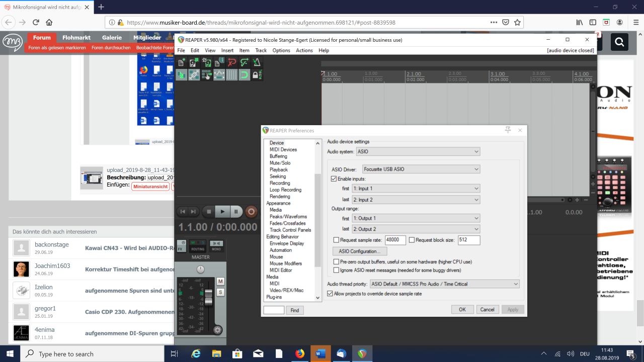644x362 pixels.
Task: Open the Options menu in REAPER
Action: 281,50
